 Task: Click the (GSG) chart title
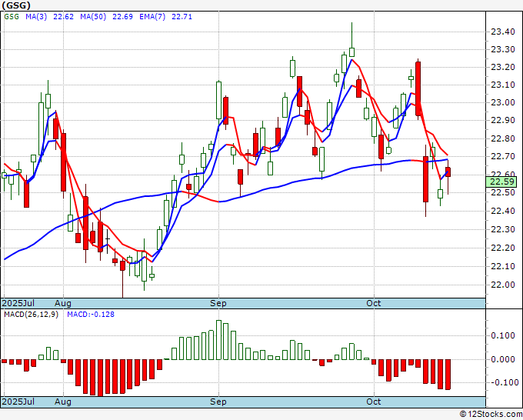[16, 5]
